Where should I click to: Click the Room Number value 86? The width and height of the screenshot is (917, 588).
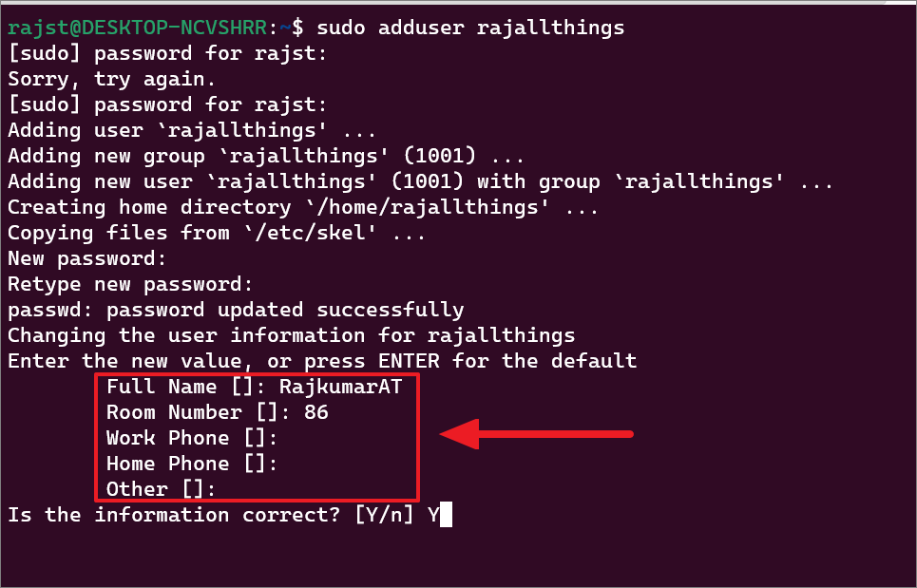(x=316, y=412)
